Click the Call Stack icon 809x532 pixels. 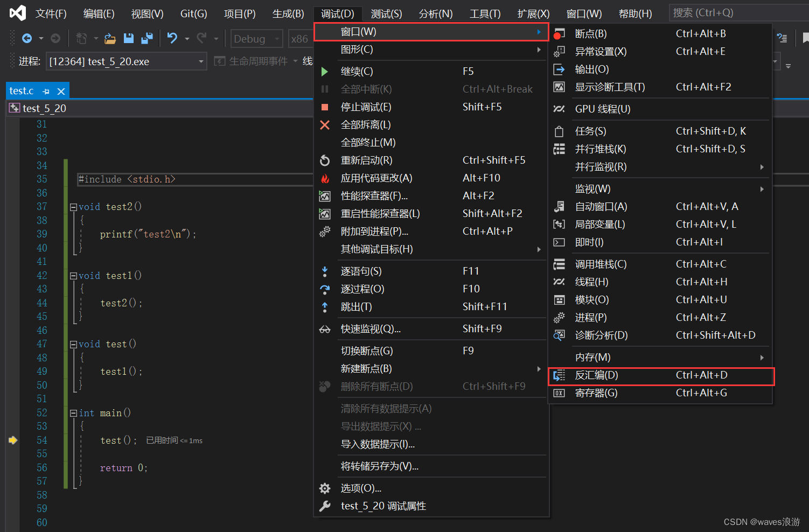[x=559, y=264]
